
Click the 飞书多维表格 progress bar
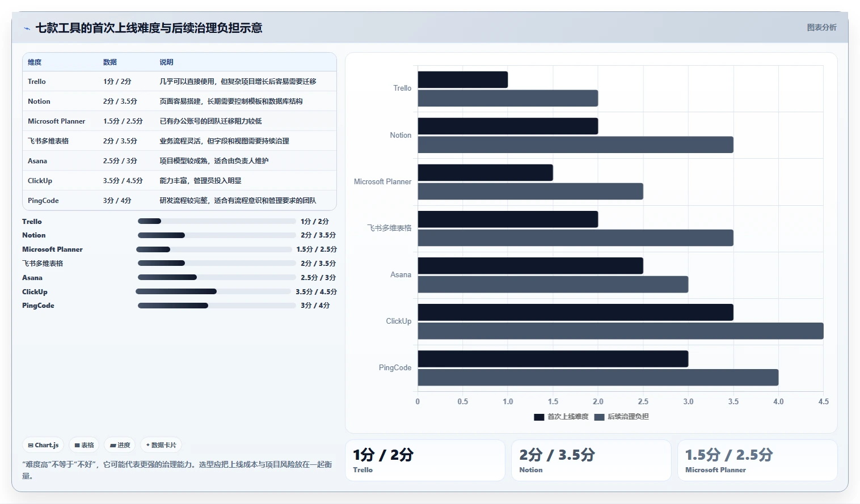(217, 263)
